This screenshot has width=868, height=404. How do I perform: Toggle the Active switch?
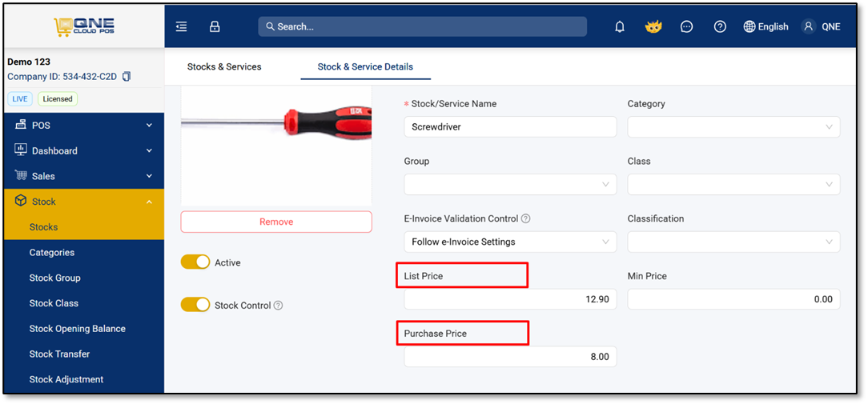[x=195, y=262]
